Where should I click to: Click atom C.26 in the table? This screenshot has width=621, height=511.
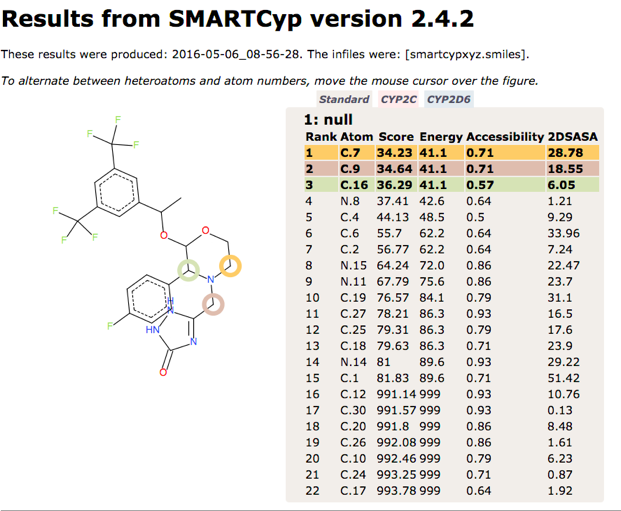tap(353, 442)
